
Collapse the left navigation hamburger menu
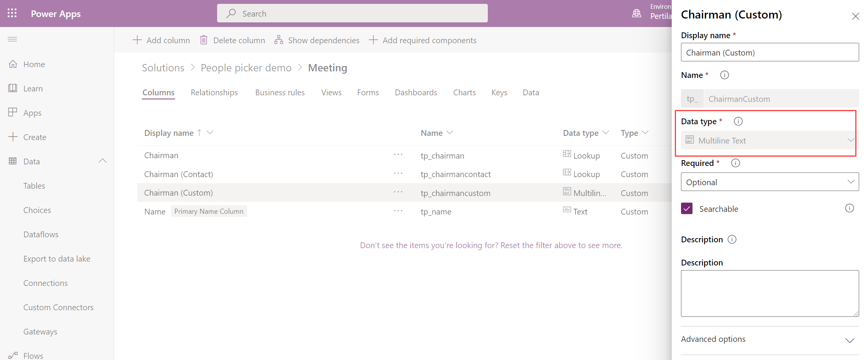coord(12,39)
